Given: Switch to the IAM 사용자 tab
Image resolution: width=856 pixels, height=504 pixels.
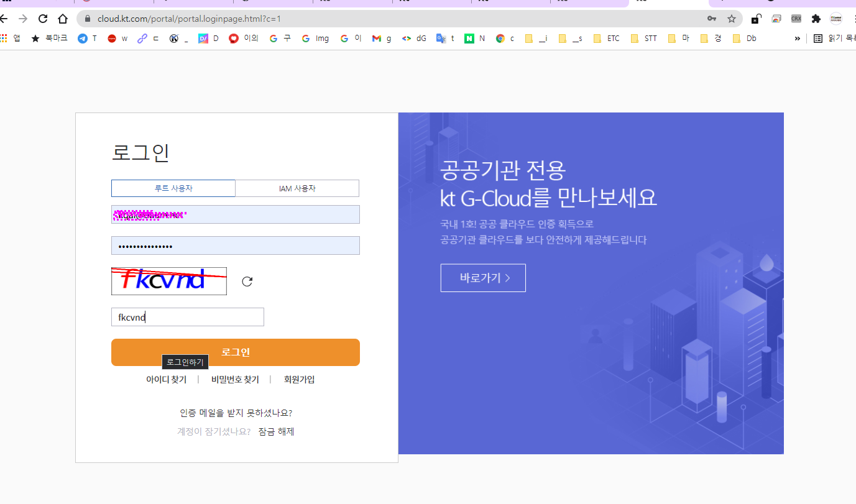Looking at the screenshot, I should tap(297, 188).
